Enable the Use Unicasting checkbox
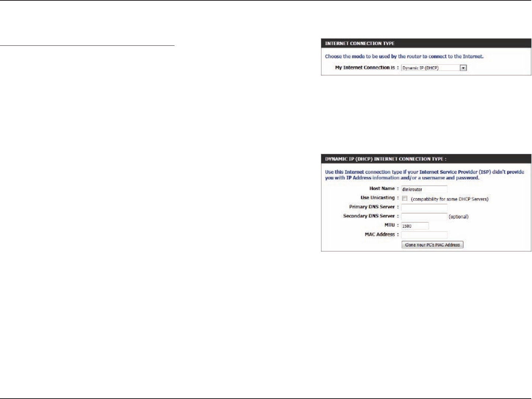532x399 pixels. [x=405, y=199]
